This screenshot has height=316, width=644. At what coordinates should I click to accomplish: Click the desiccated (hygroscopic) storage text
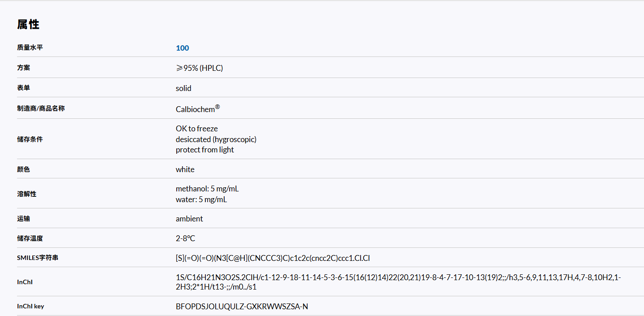pos(216,139)
